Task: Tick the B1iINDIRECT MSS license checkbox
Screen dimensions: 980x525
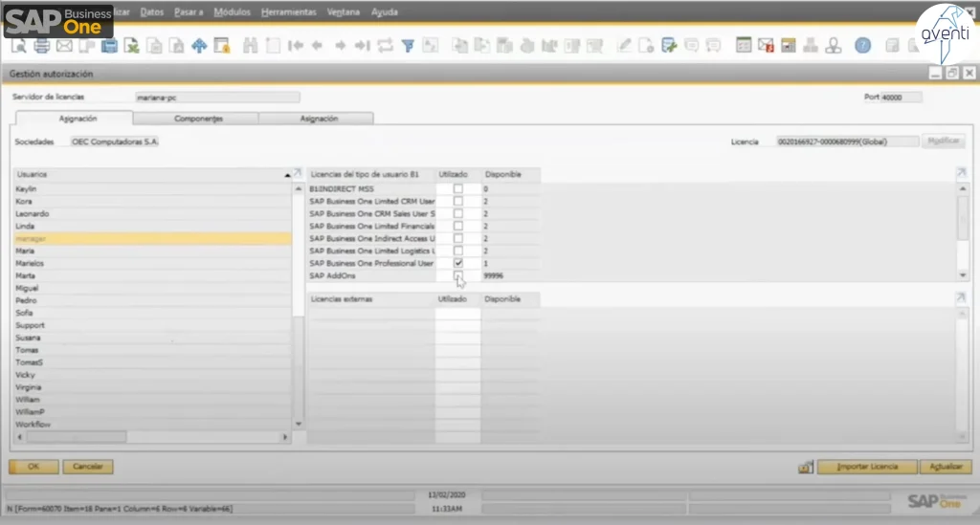Action: click(x=458, y=188)
